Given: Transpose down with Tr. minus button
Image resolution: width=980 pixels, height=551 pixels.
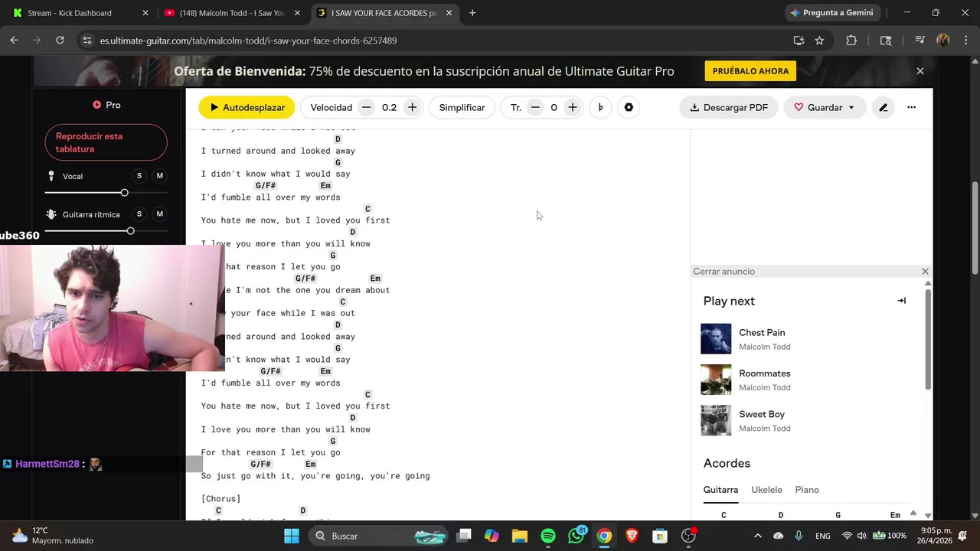Looking at the screenshot, I should click(535, 108).
